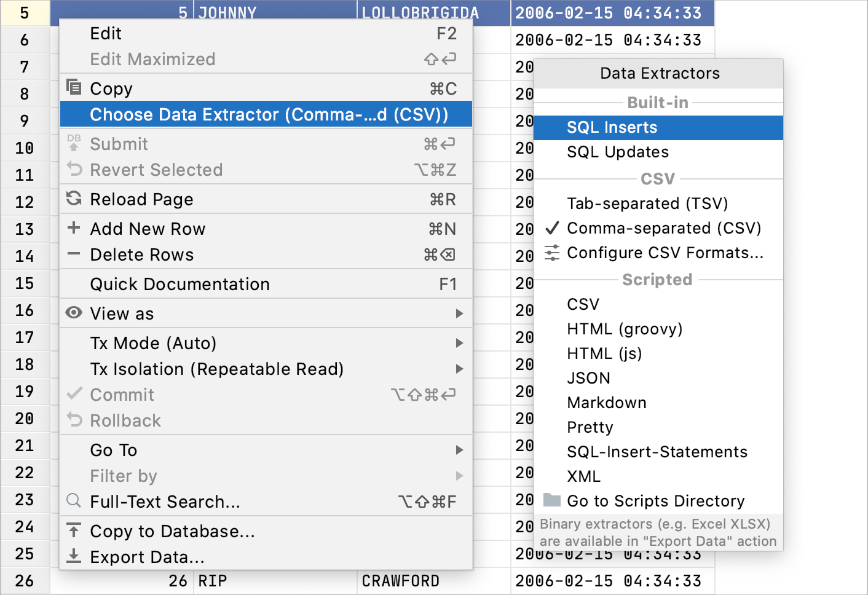
Task: Toggle the checkmark on Comma-separated (CSV)
Action: click(552, 228)
